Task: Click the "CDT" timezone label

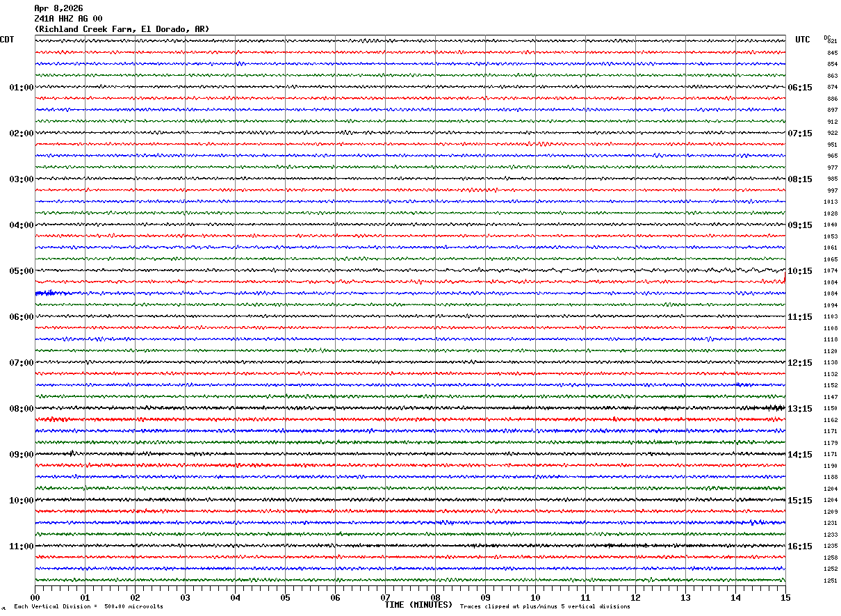Action: pos(7,40)
